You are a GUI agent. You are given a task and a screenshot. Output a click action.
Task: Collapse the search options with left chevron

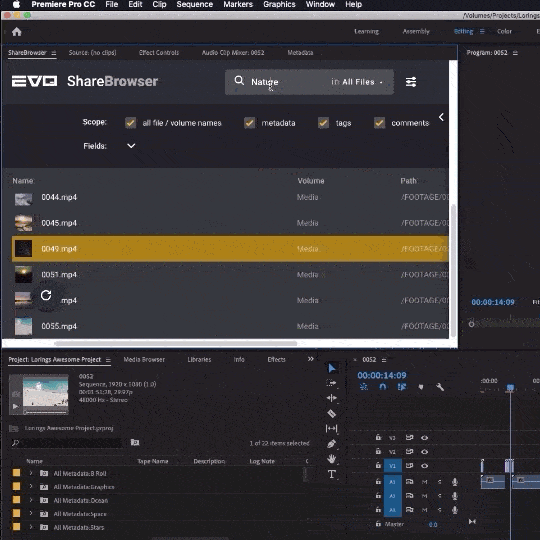pyautogui.click(x=441, y=117)
